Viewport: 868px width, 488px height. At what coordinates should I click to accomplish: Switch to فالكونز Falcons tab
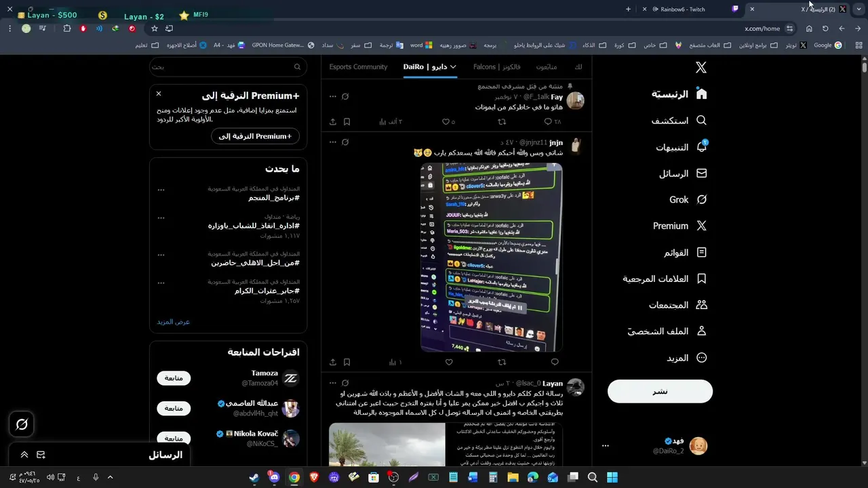[497, 67]
